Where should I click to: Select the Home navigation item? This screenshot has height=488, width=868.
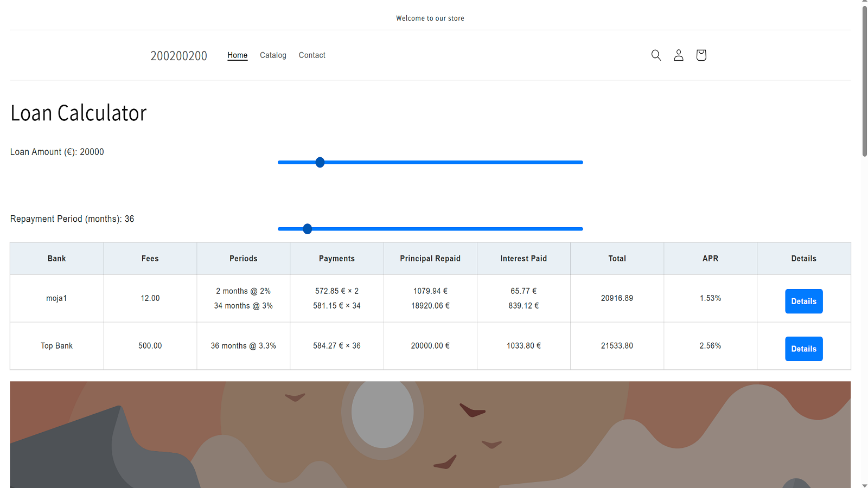(237, 55)
